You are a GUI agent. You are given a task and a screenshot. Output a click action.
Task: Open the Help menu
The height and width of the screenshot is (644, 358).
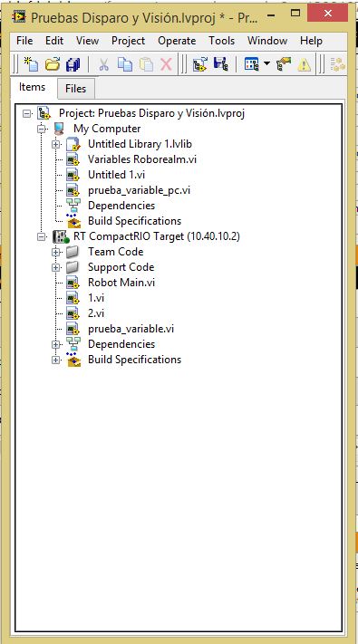pos(311,41)
